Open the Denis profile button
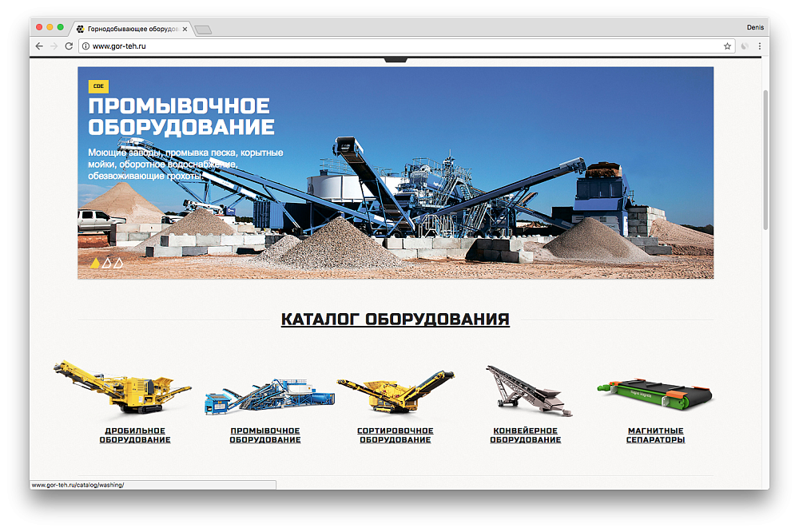This screenshot has width=799, height=532. pyautogui.click(x=755, y=27)
